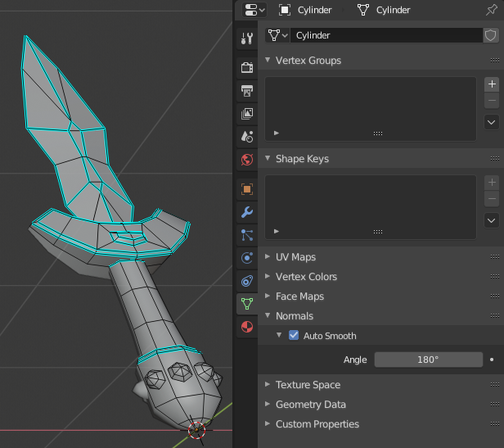
Task: Click the remove shape key minus button
Action: click(x=492, y=199)
